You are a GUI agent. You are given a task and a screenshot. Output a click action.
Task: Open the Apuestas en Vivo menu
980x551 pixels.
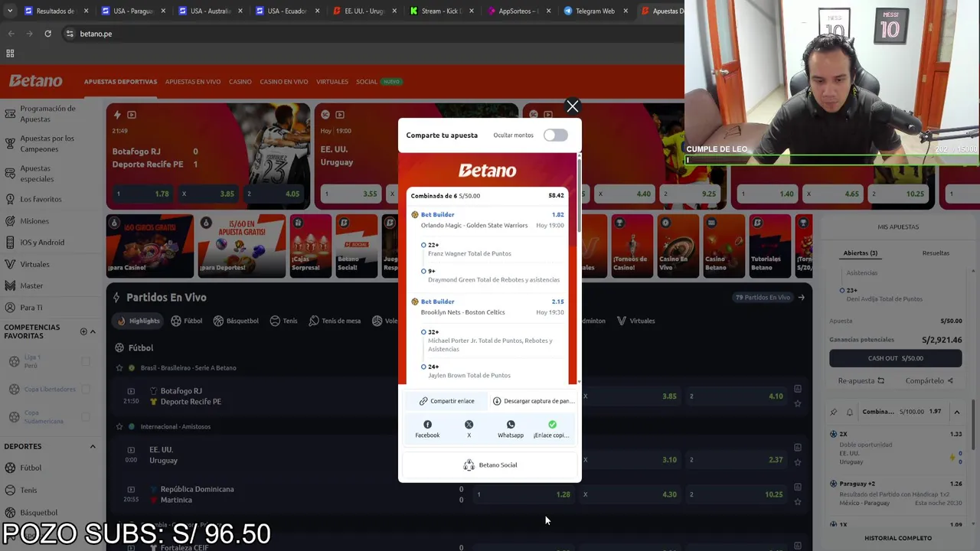point(193,82)
